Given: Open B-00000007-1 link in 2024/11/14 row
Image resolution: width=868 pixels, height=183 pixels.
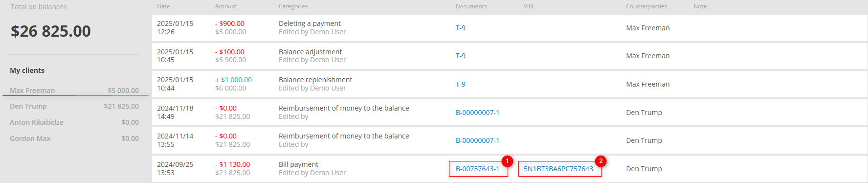Looking at the screenshot, I should click(478, 140).
